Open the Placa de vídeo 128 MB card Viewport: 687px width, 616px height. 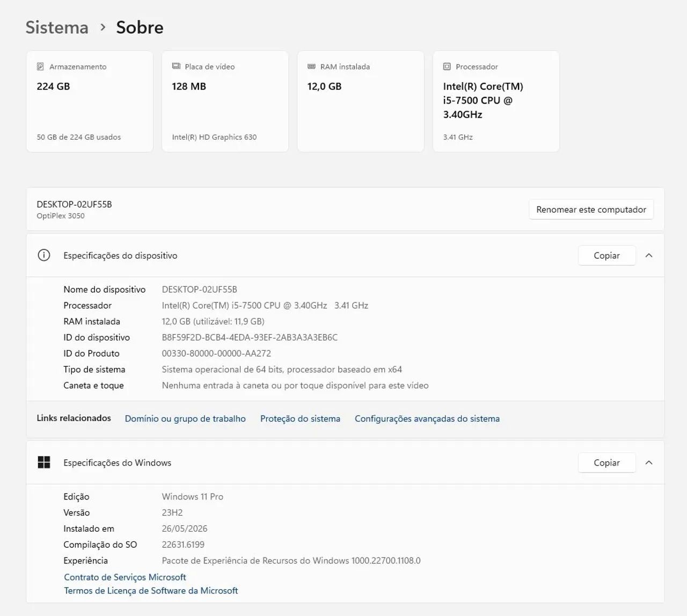click(x=225, y=102)
